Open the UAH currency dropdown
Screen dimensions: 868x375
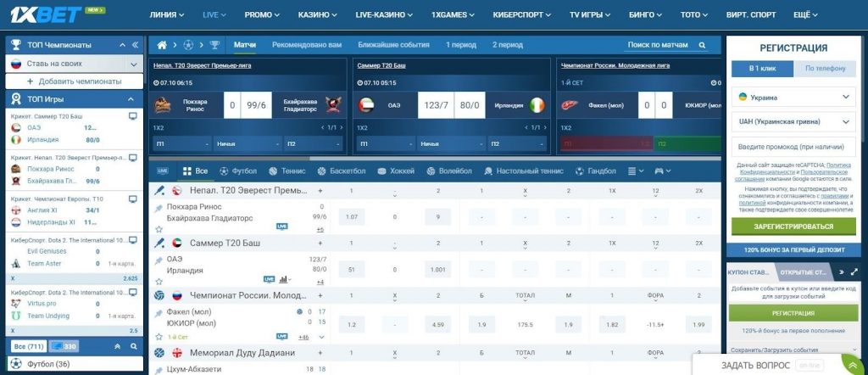click(793, 122)
